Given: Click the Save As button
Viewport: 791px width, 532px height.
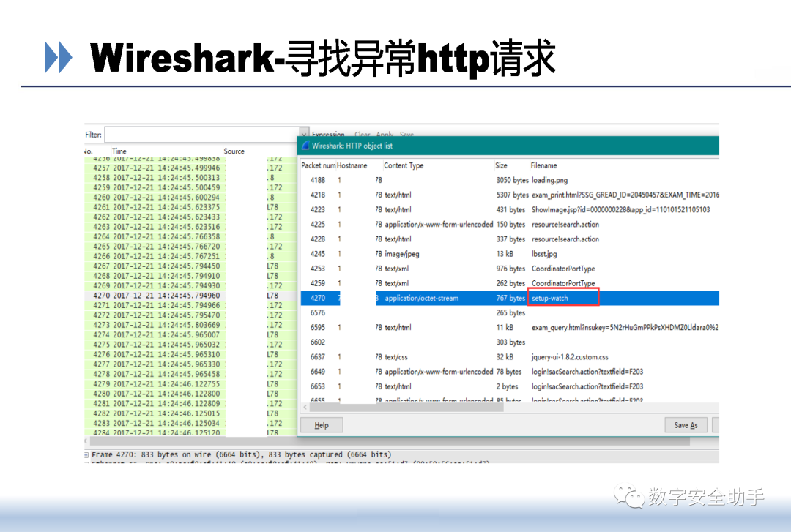Looking at the screenshot, I should (x=686, y=425).
